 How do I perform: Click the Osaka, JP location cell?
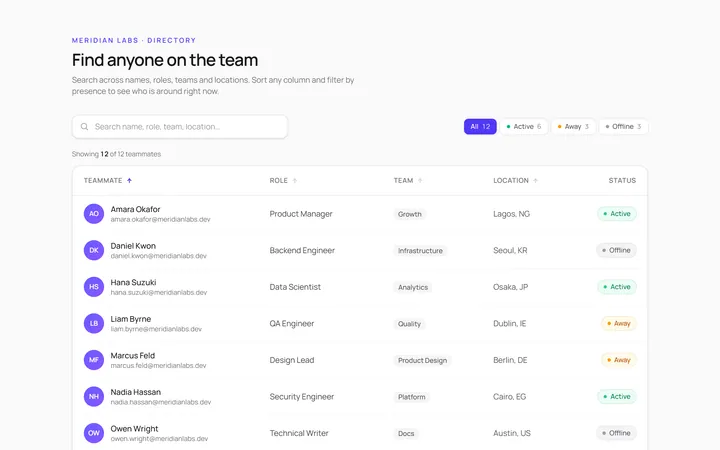point(511,287)
